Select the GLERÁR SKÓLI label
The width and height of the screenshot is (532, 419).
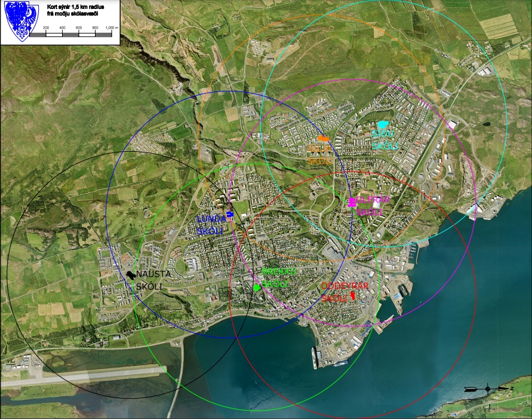(373, 206)
